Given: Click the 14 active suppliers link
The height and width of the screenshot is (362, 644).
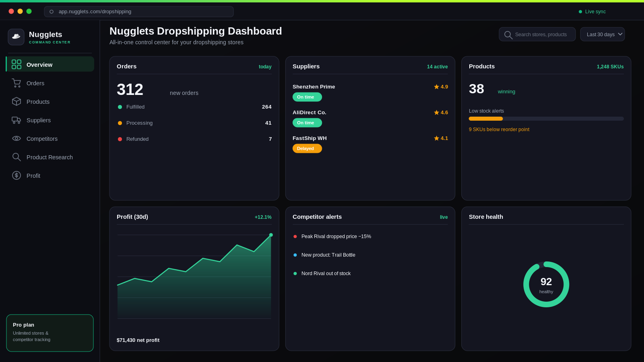Looking at the screenshot, I should 437,67.
